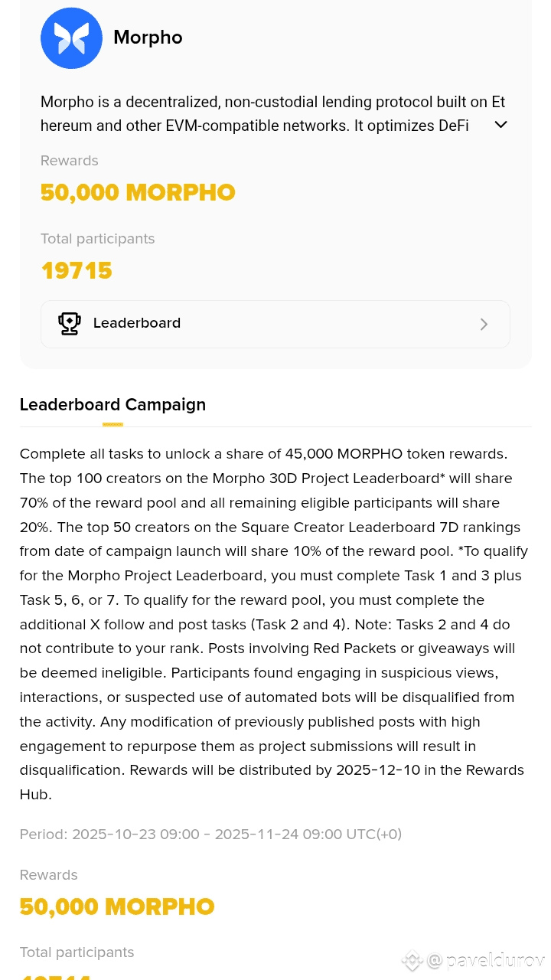Tap the lower Total participants label

click(x=77, y=952)
